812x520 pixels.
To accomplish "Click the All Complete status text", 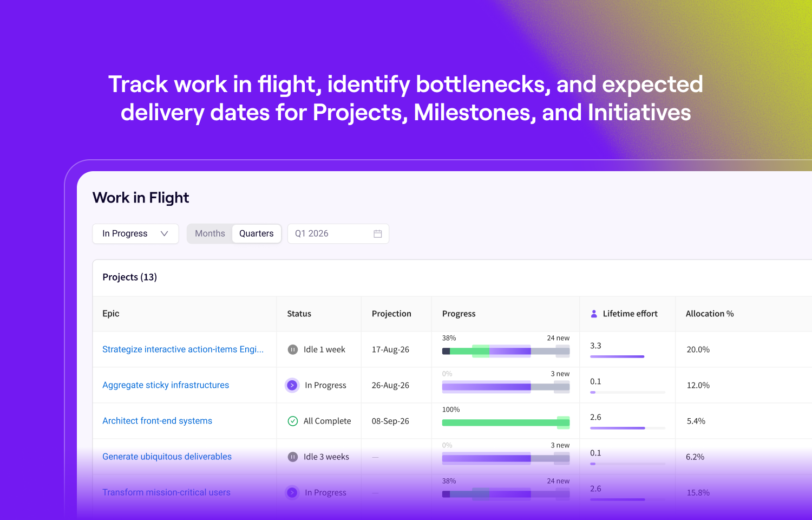I will 328,421.
